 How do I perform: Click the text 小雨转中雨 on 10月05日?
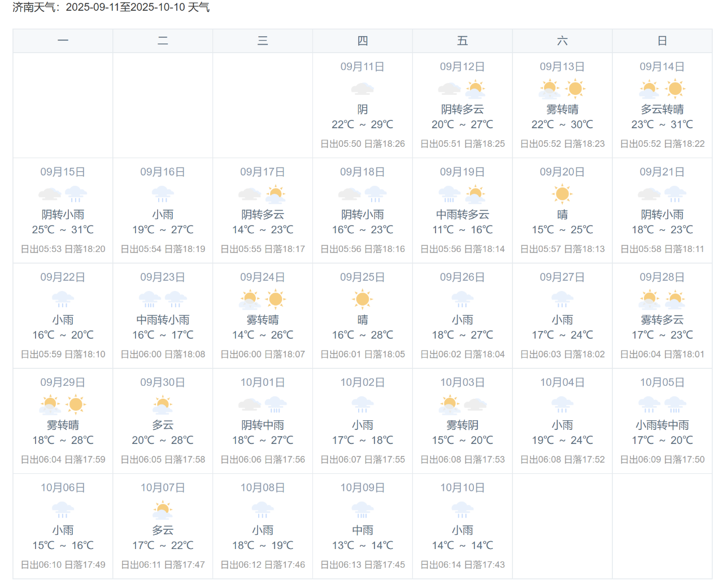pyautogui.click(x=662, y=425)
